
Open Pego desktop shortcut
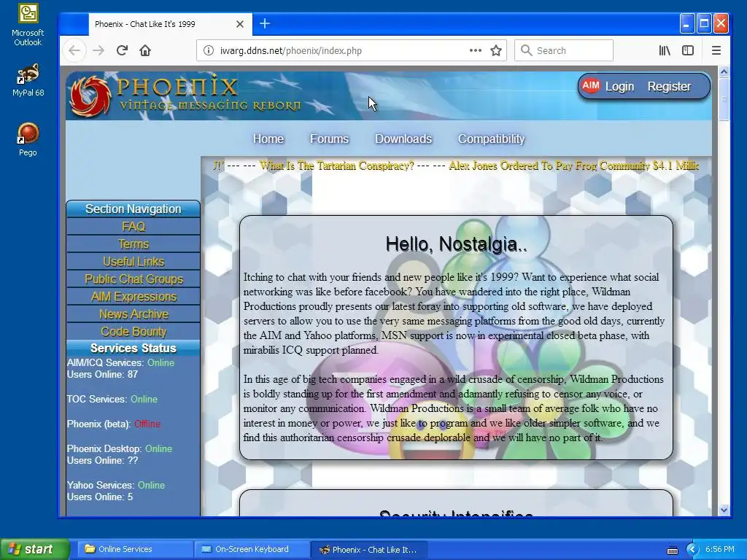click(x=28, y=139)
